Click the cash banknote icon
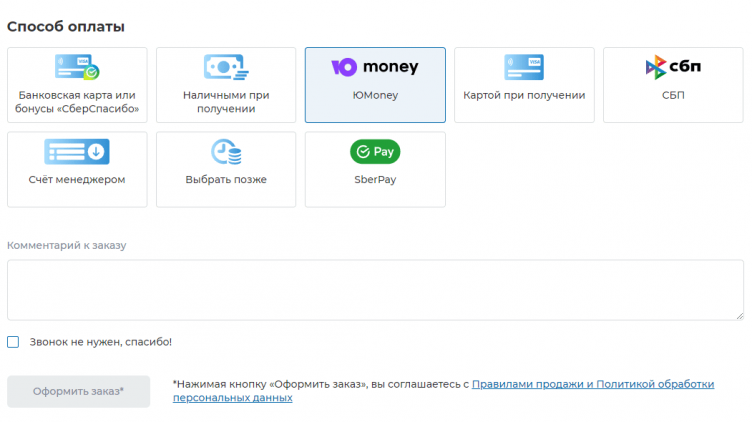This screenshot has height=422, width=752. tap(226, 68)
